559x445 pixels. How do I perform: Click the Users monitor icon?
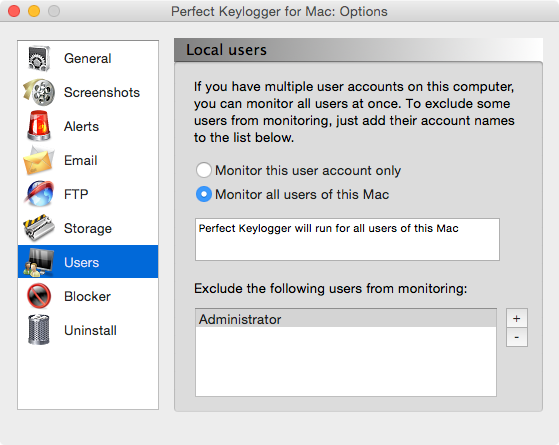(x=39, y=262)
